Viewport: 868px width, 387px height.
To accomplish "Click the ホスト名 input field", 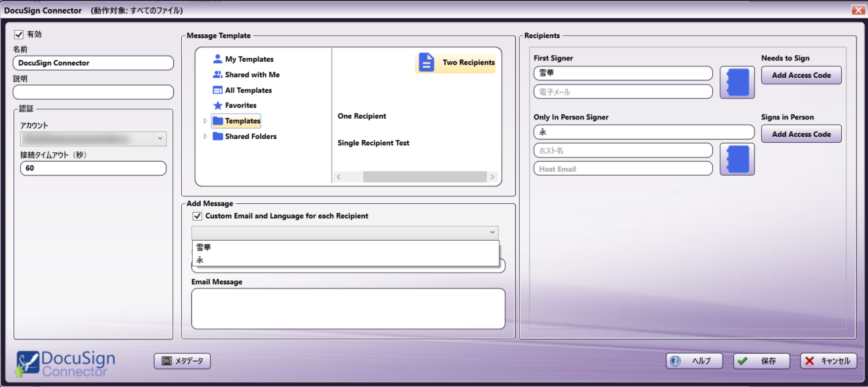I will click(623, 150).
